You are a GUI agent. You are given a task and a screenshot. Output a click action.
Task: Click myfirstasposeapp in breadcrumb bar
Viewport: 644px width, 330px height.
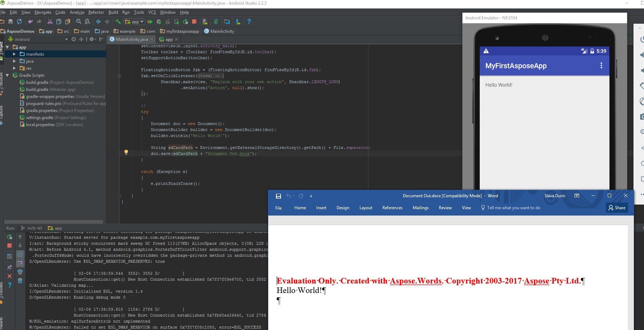pyautogui.click(x=179, y=31)
